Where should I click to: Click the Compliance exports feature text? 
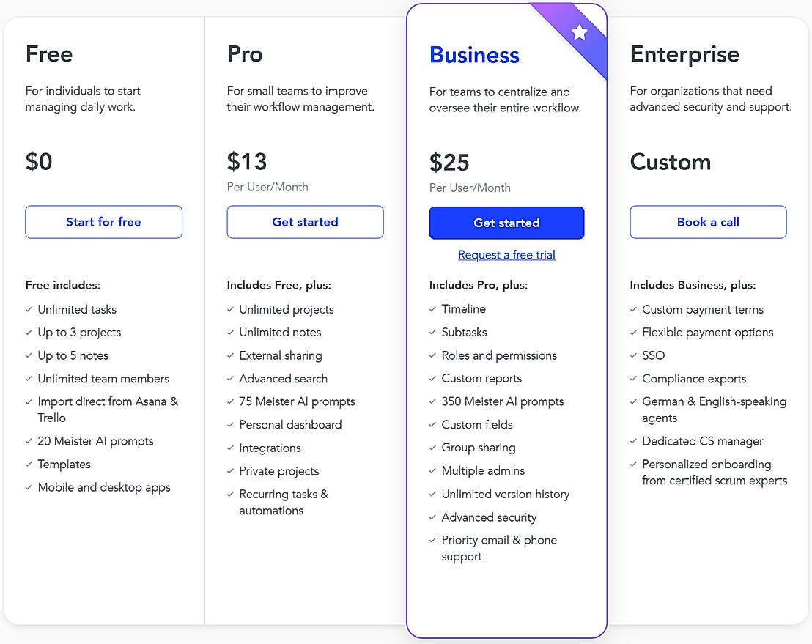tap(694, 379)
